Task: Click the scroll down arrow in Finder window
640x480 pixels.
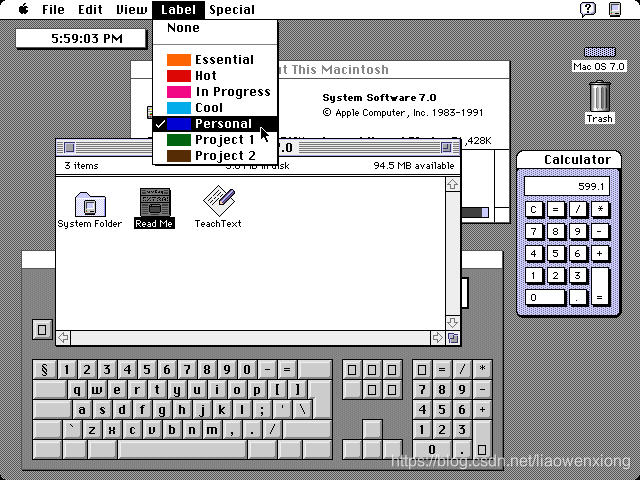Action: [x=452, y=323]
